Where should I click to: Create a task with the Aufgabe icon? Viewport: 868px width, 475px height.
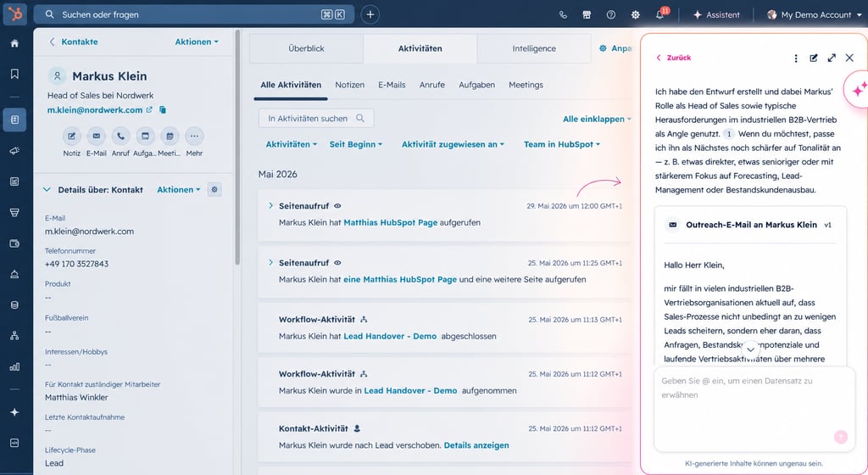click(145, 136)
